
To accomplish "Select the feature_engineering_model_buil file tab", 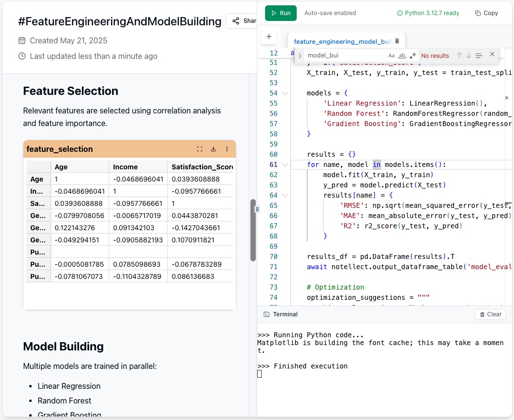I will (x=342, y=41).
